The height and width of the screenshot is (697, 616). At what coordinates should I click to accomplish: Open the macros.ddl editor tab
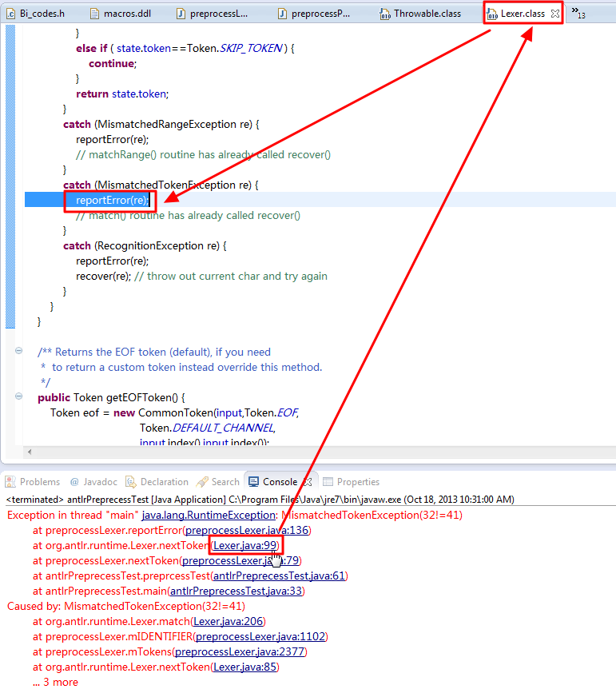[121, 14]
